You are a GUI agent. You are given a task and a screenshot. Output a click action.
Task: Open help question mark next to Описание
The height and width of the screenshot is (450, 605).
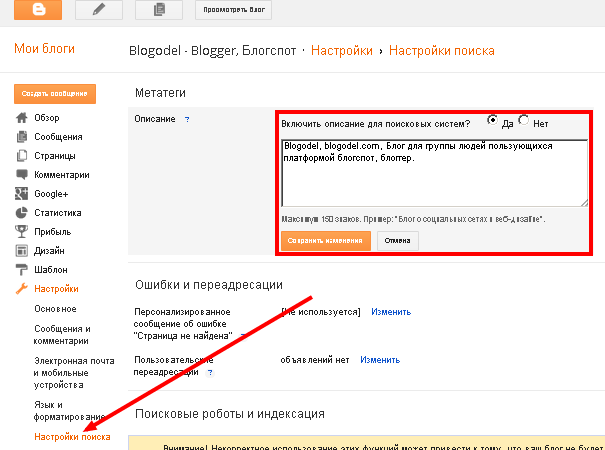tap(187, 119)
